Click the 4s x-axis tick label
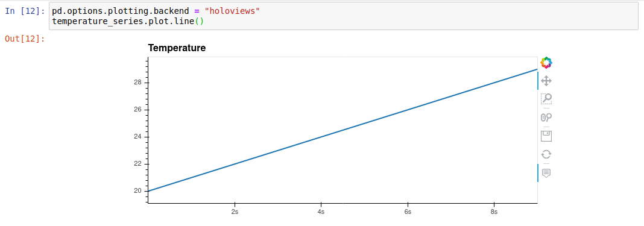The height and width of the screenshot is (226, 644). 321,212
